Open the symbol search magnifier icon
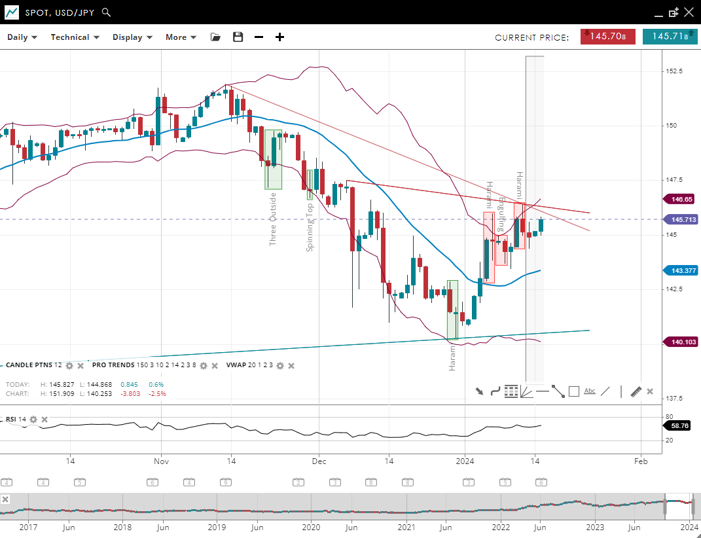This screenshot has height=538, width=701. (107, 13)
